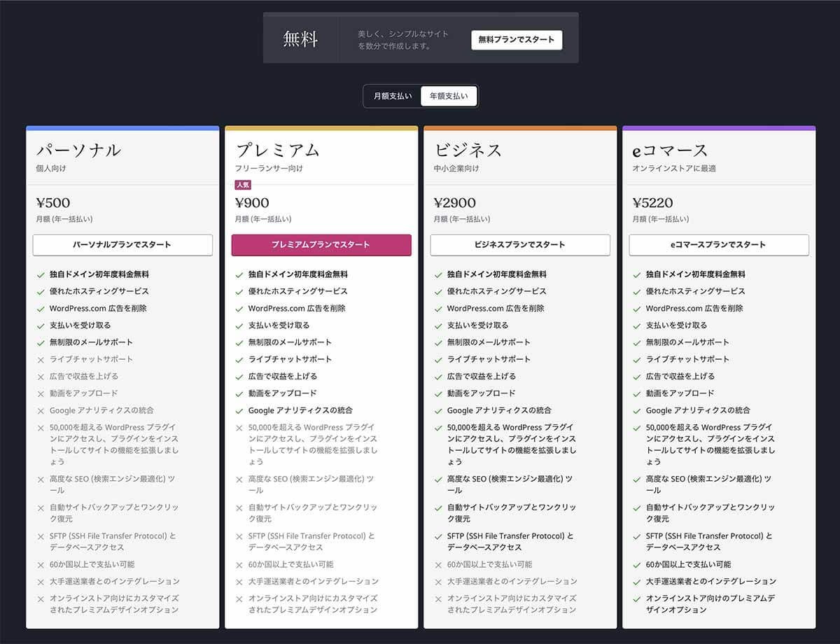Click 広告で収益を上げる text in ビジネス plan
Viewport: 840px width, 644px height.
(482, 377)
